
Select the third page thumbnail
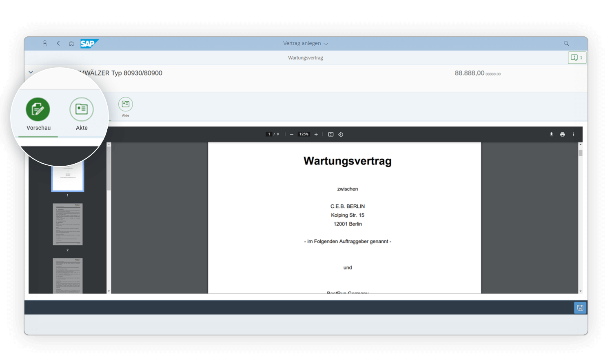[68, 275]
